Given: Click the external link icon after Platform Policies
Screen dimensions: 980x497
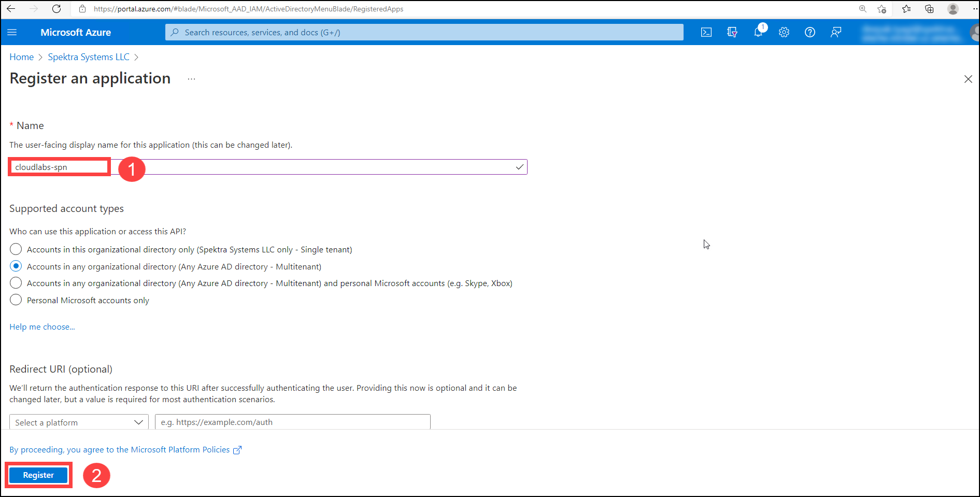Looking at the screenshot, I should (237, 450).
